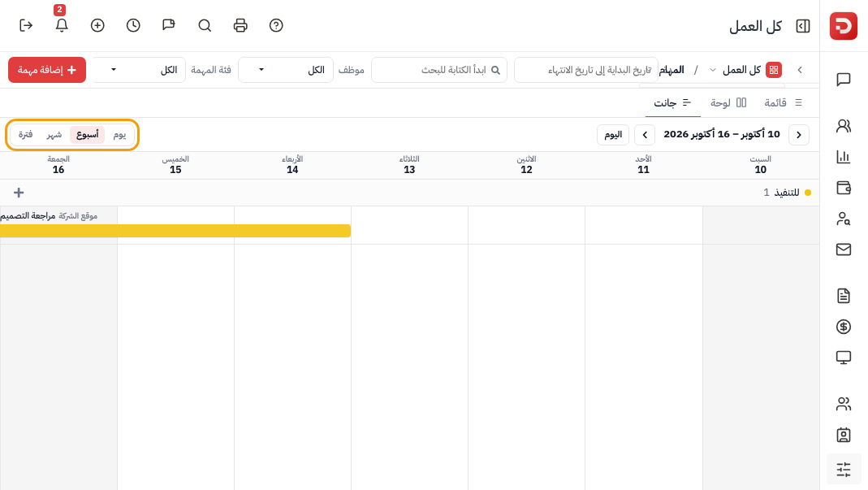Click the red app logo
The height and width of the screenshot is (490, 868).
click(x=844, y=26)
